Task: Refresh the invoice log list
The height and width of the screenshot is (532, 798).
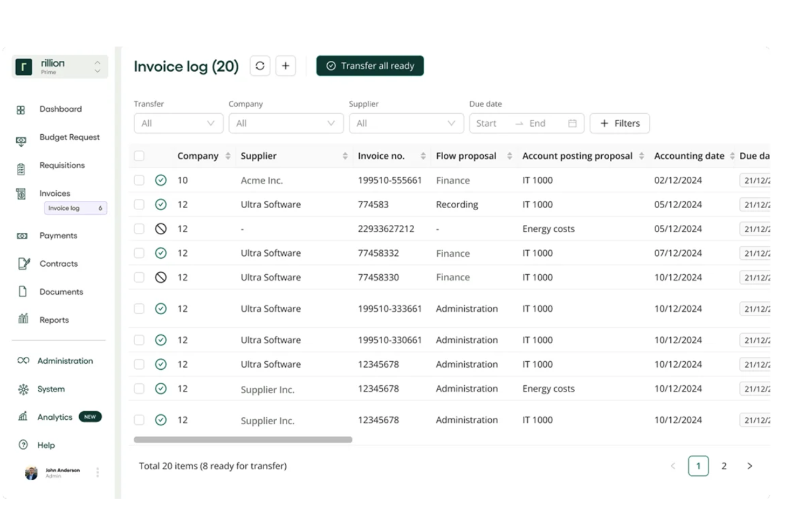Action: pyautogui.click(x=260, y=66)
